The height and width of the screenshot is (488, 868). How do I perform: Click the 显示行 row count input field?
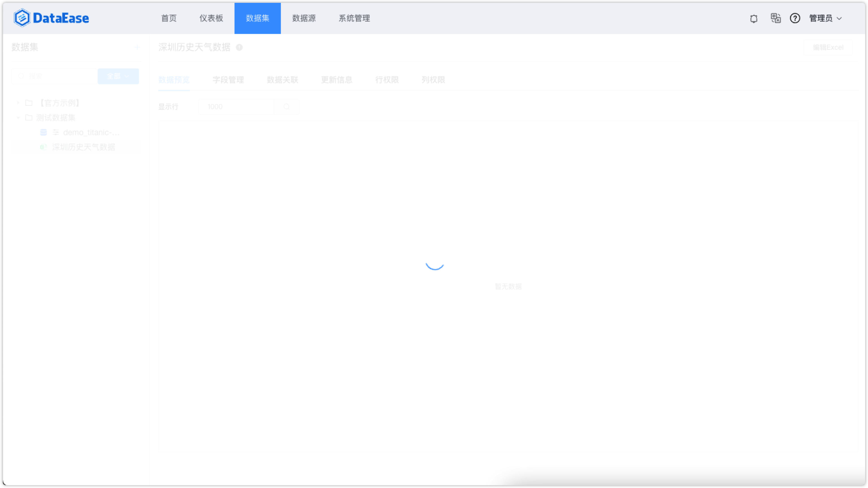pos(236,107)
